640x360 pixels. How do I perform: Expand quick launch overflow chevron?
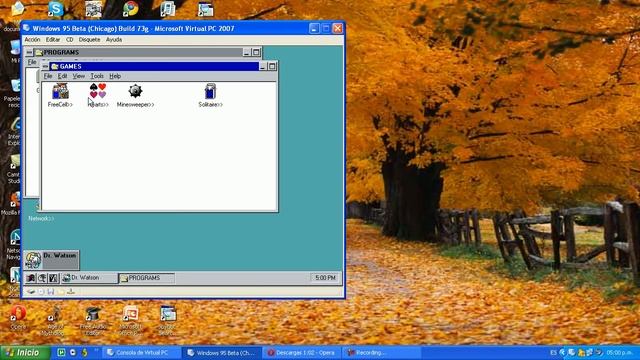[97, 351]
